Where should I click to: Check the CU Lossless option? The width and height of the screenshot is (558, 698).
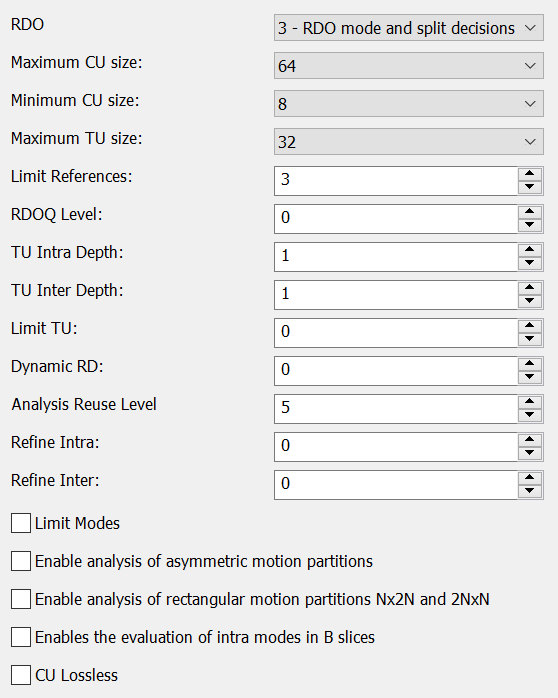tap(21, 675)
